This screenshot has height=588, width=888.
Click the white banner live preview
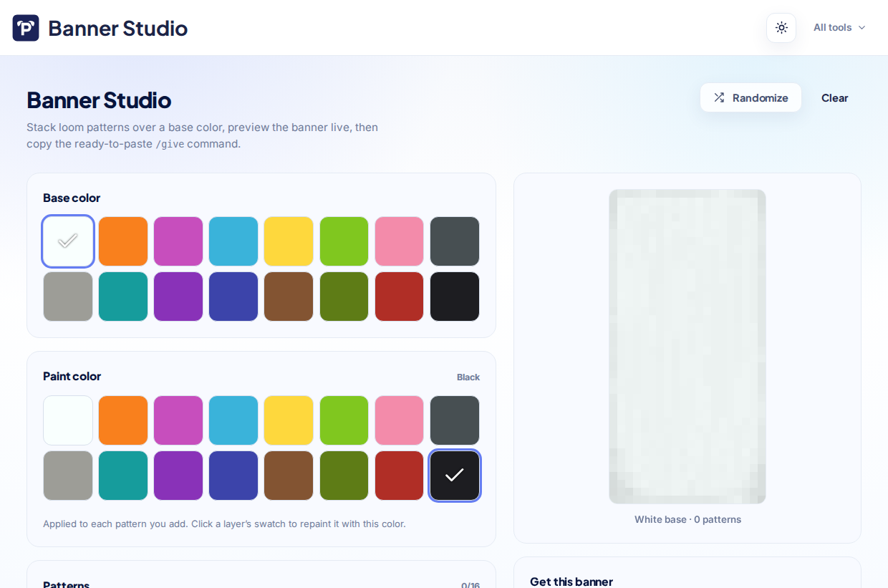click(x=687, y=347)
